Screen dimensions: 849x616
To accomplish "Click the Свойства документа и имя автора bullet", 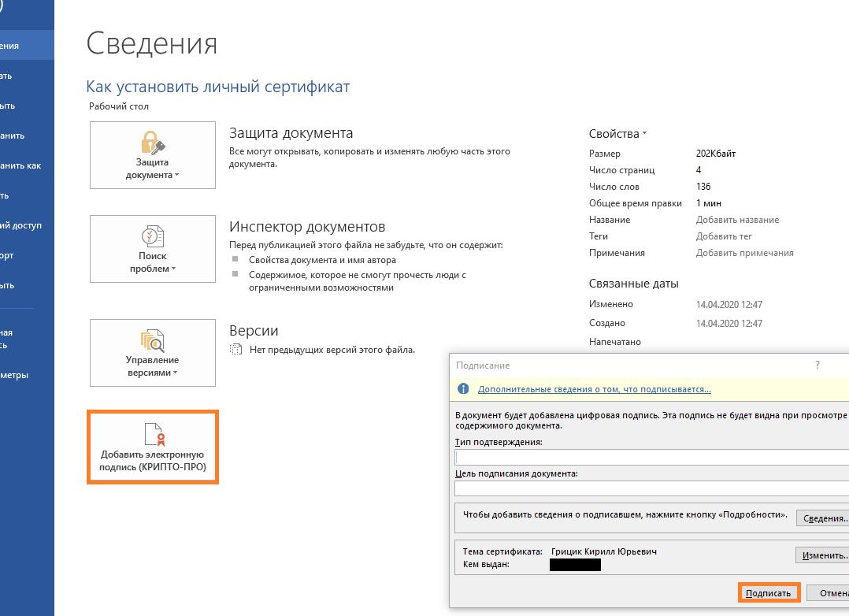I will [x=322, y=260].
